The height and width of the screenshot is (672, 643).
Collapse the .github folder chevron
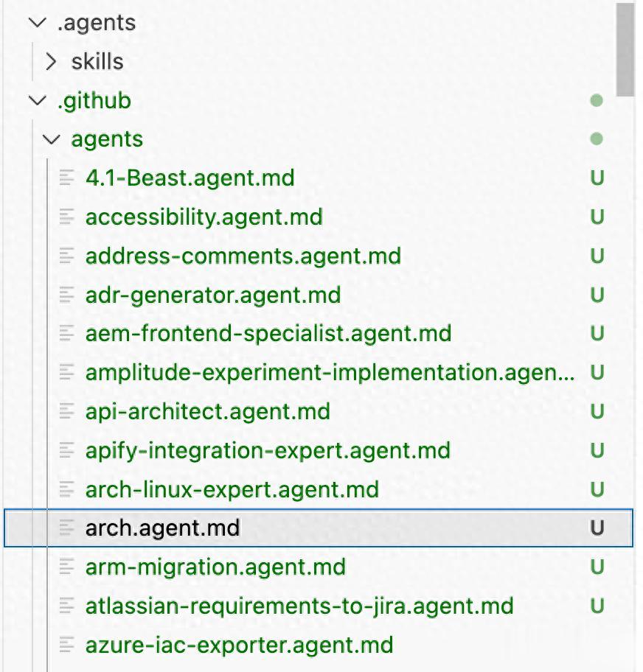coord(37,100)
